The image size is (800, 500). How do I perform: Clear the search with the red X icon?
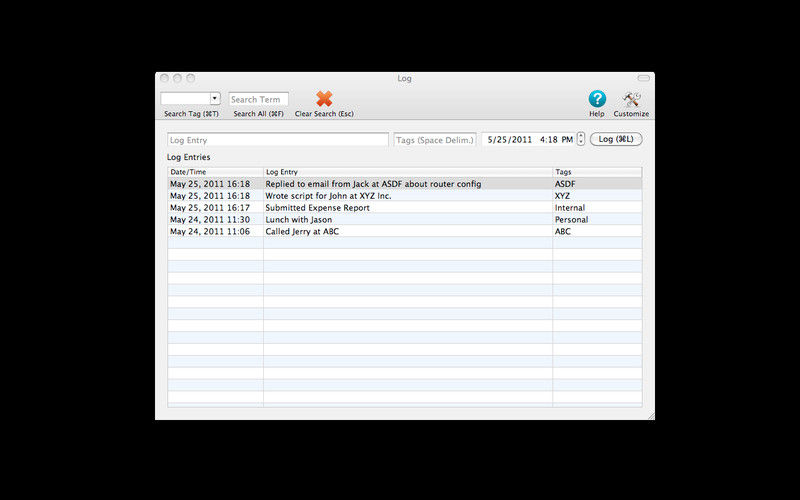(x=324, y=98)
